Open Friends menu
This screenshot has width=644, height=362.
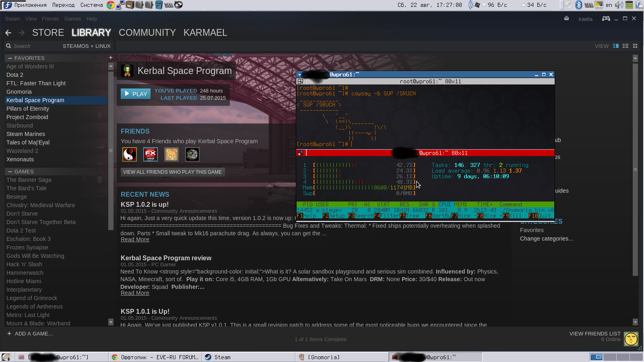[50, 19]
